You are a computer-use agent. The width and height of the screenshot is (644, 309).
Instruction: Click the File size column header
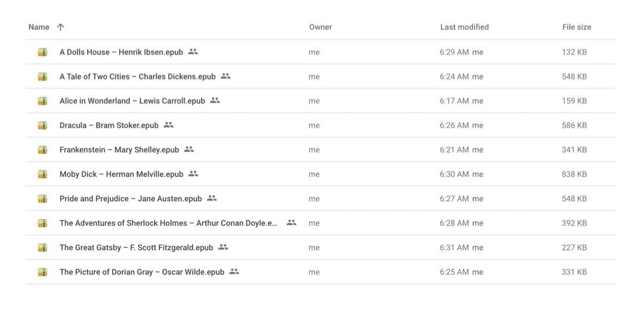pos(576,27)
